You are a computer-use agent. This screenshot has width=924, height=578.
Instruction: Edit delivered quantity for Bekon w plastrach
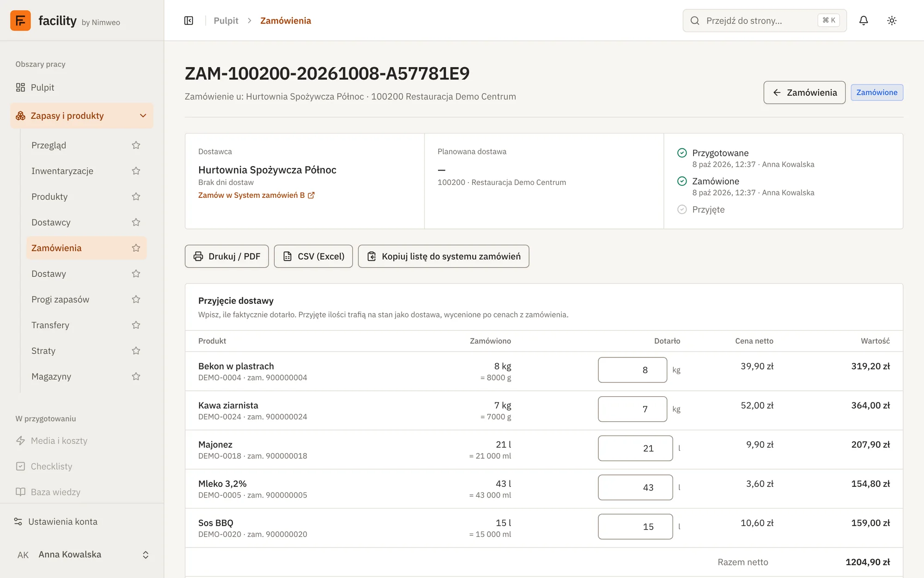pyautogui.click(x=632, y=370)
